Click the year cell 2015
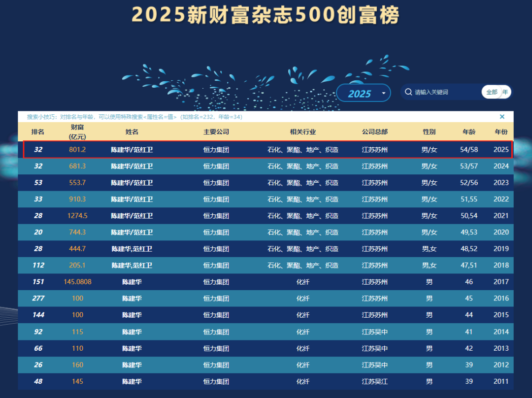The width and height of the screenshot is (532, 398). pos(501,315)
